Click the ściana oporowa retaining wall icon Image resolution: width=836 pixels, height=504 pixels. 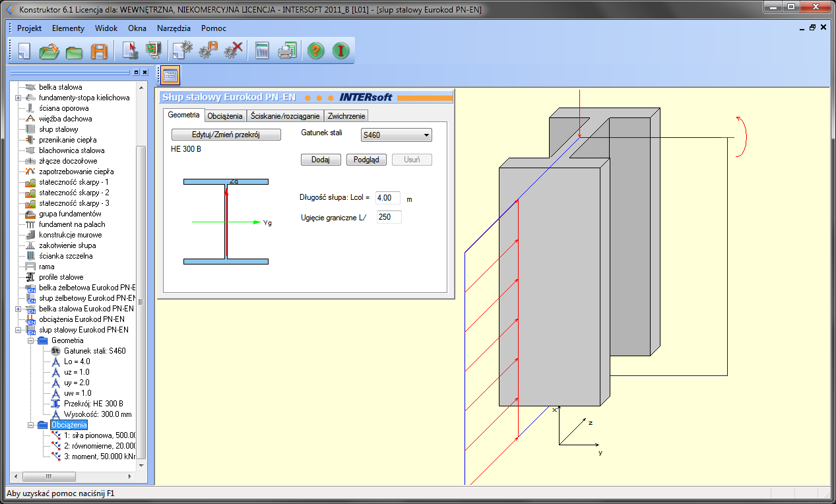[x=30, y=108]
